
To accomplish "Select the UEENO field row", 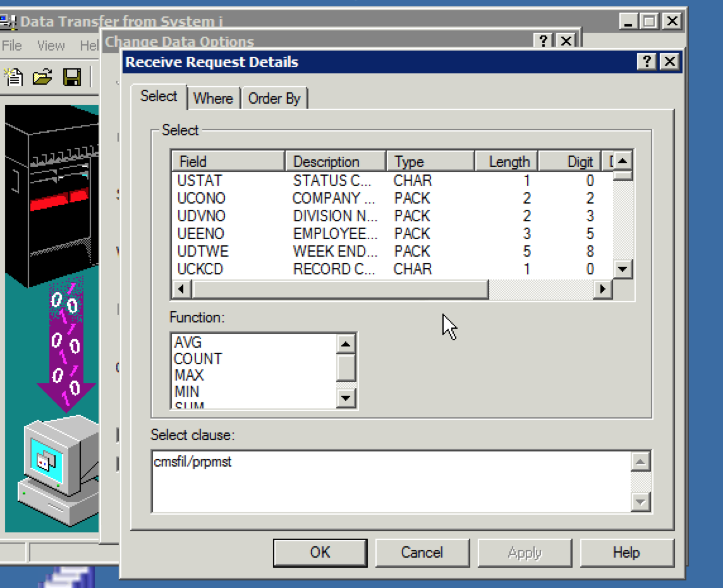I will (201, 234).
